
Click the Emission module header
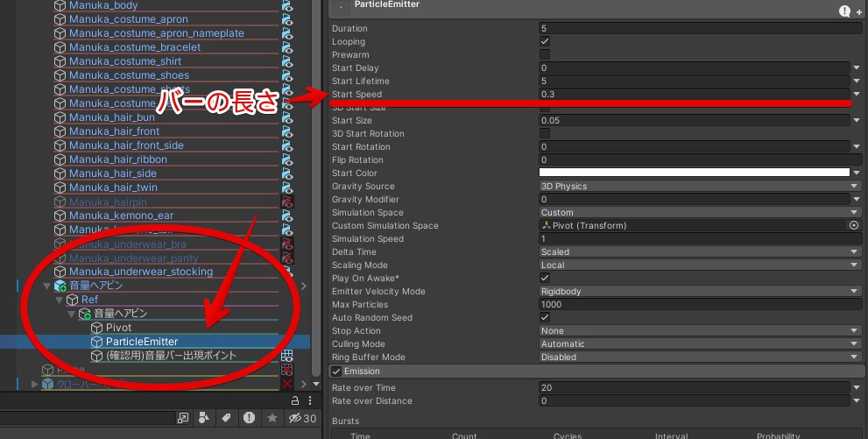tap(596, 372)
